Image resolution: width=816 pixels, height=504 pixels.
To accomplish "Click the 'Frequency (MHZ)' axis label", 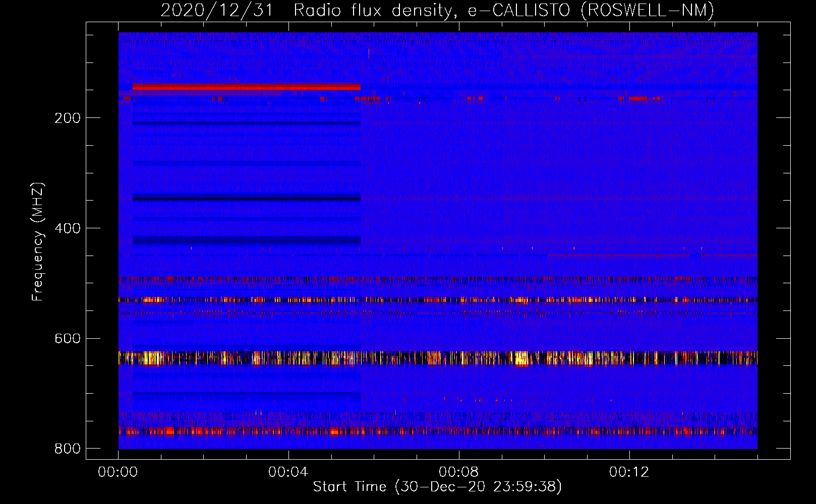I will pos(38,241).
